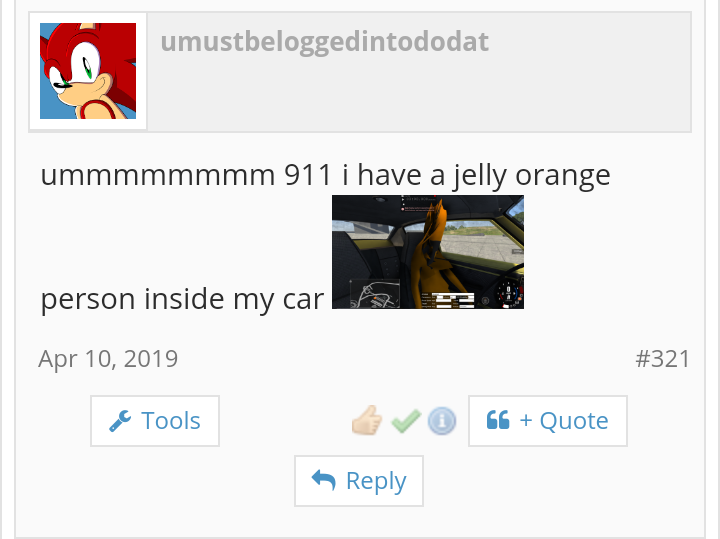Open the embedded car interior game screenshot

428,252
